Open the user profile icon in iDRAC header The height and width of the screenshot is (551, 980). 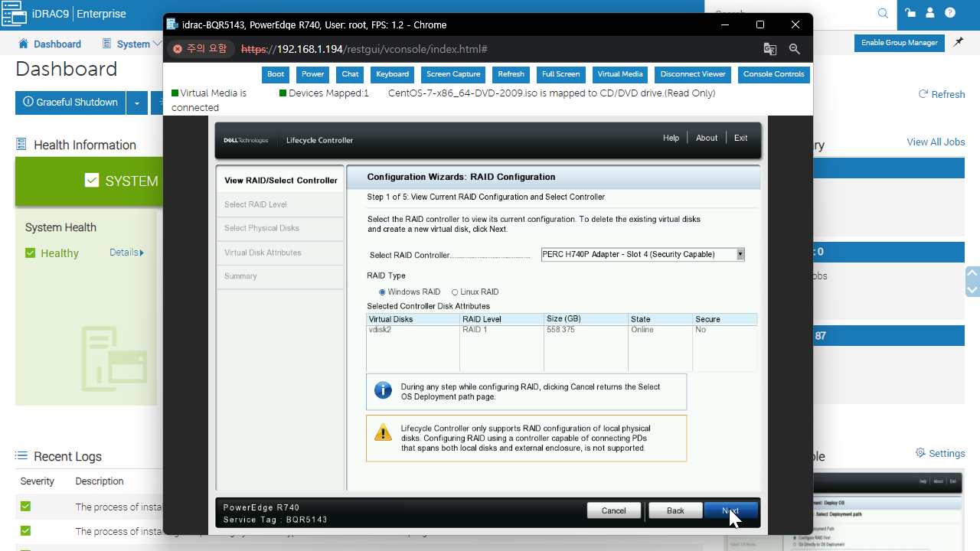pos(930,13)
